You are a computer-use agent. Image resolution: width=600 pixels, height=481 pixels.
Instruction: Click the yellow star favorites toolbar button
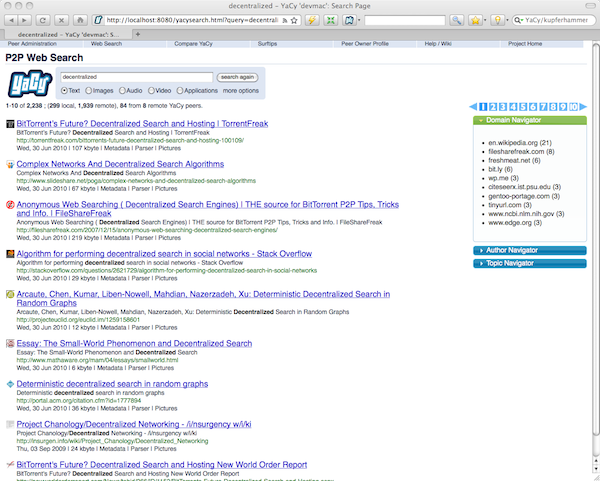click(475, 20)
